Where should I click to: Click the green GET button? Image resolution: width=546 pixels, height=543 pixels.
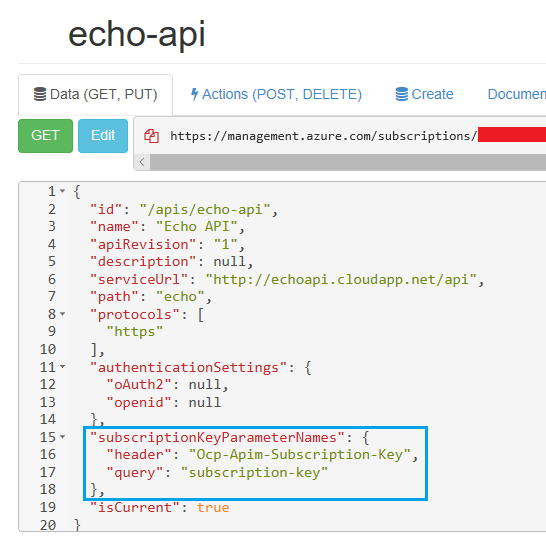click(46, 136)
